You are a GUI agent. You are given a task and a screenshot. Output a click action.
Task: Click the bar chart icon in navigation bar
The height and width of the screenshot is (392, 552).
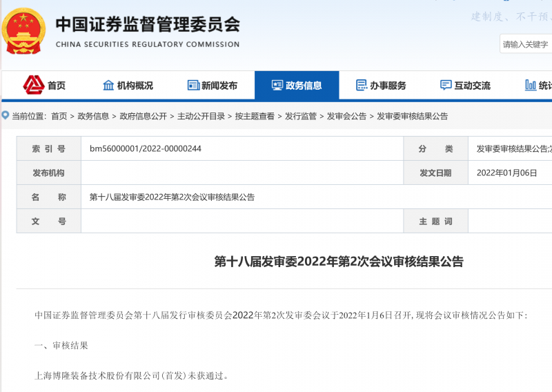coord(530,86)
